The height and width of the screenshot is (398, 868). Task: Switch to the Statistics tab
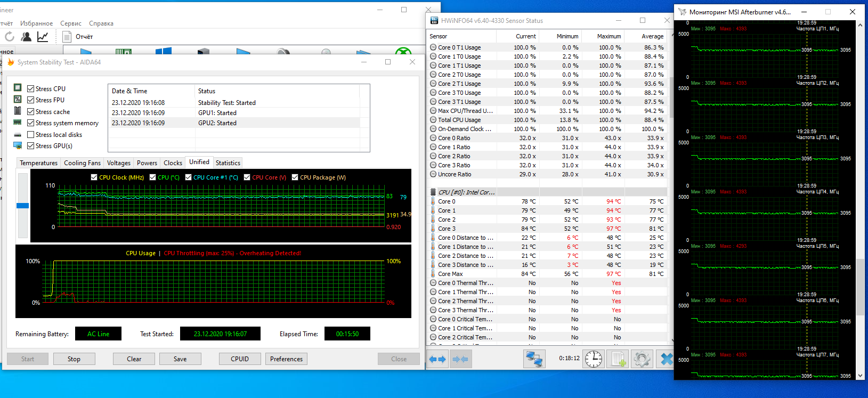228,163
